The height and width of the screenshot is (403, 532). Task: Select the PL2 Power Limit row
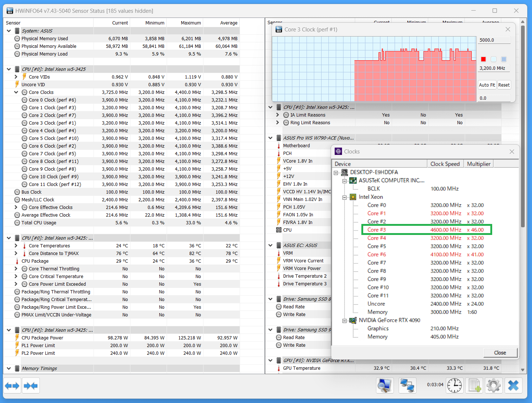click(121, 353)
